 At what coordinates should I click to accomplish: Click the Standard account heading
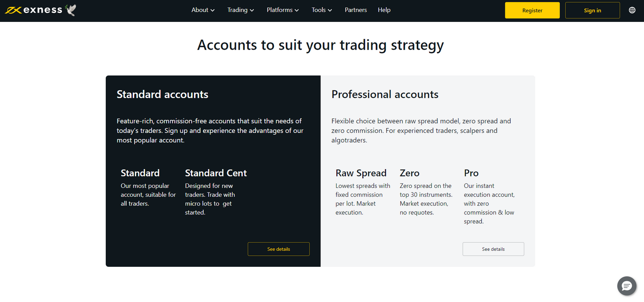click(x=140, y=173)
